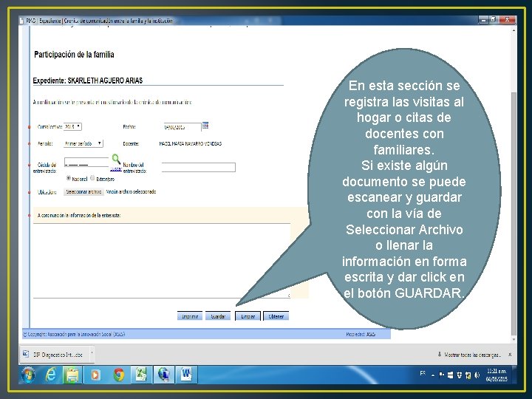The image size is (532, 399).
Task: Click Mostrar todas las descargas link
Action: [472, 355]
